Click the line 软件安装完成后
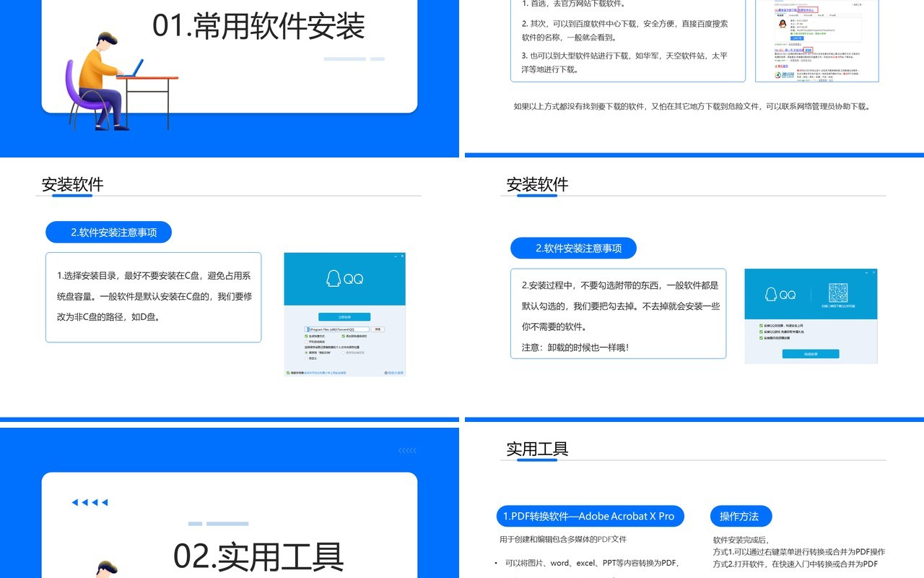Screen dimensions: 924x578 point(741,540)
